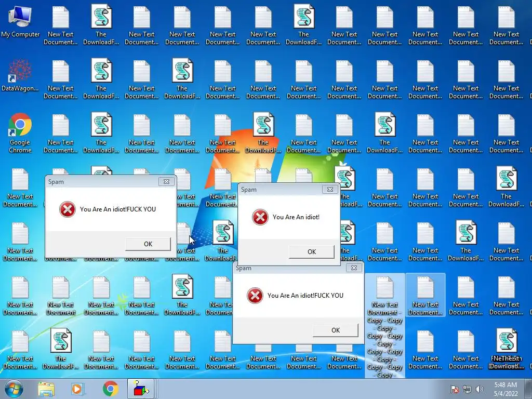Click the "You Are An idiot!" message text

296,217
